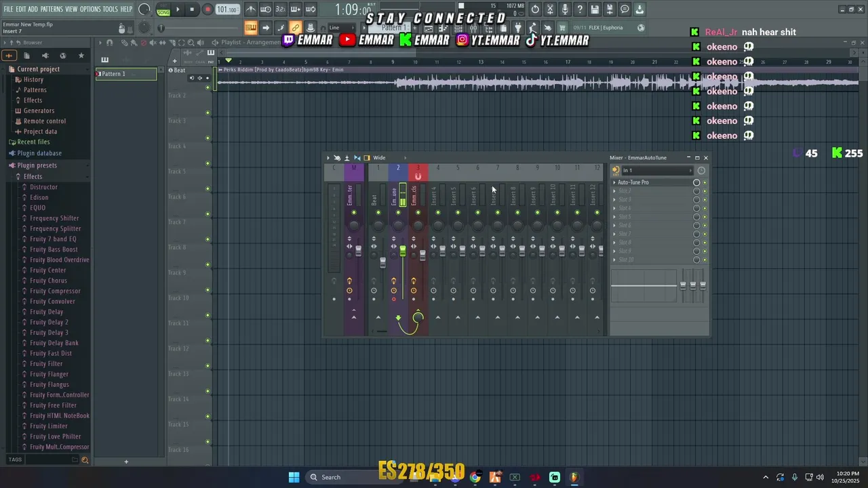The image size is (868, 488).
Task: Click the green volume fader on insert 2
Action: pos(403,251)
